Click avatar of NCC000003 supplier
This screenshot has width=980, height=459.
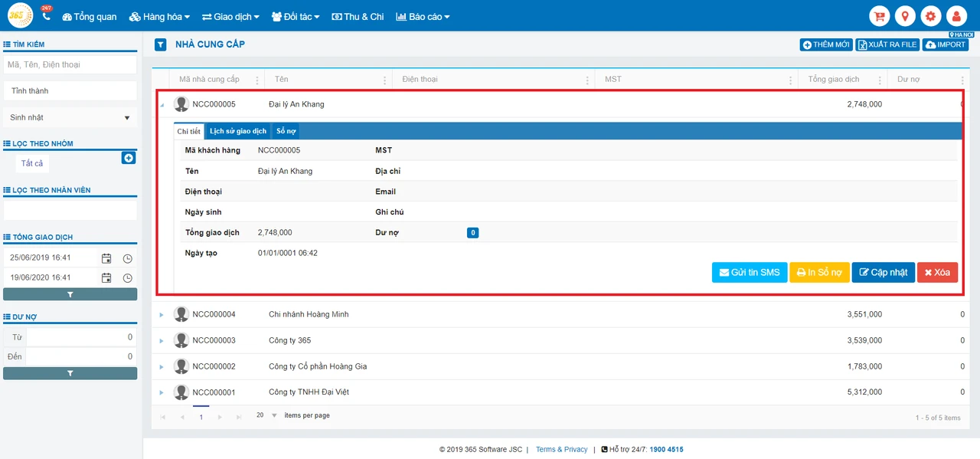click(x=181, y=340)
